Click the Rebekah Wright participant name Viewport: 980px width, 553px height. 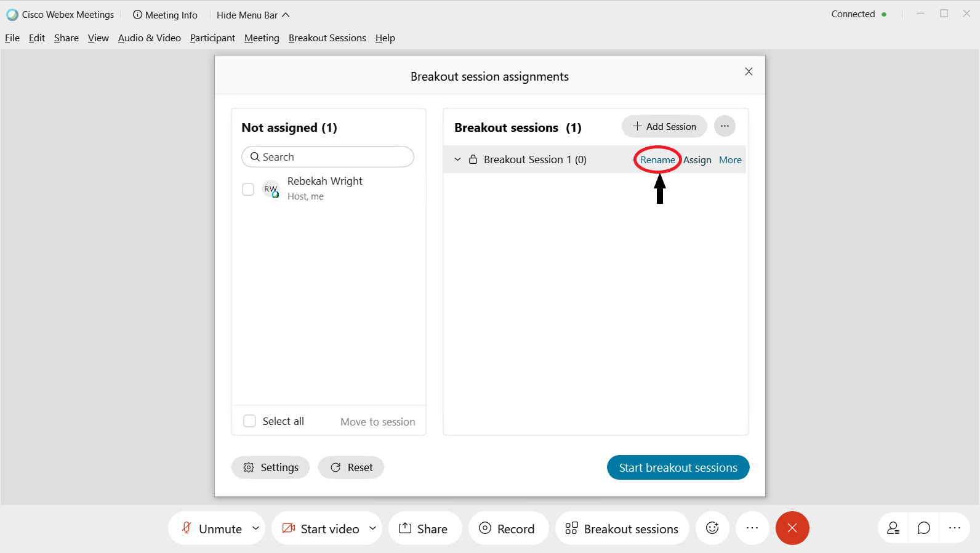[325, 181]
